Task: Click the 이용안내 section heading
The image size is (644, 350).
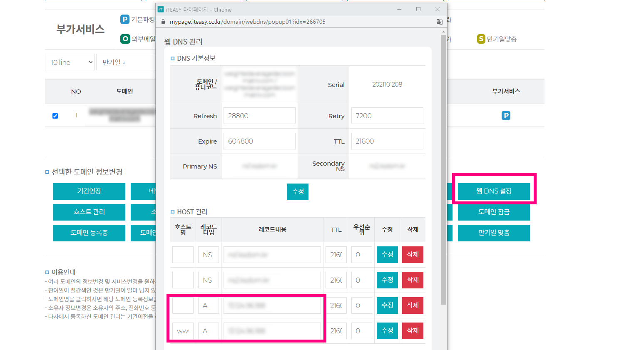Action: [x=63, y=272]
